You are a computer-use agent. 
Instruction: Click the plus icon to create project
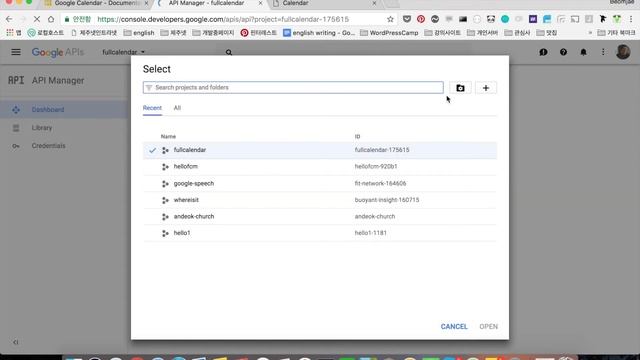point(486,88)
